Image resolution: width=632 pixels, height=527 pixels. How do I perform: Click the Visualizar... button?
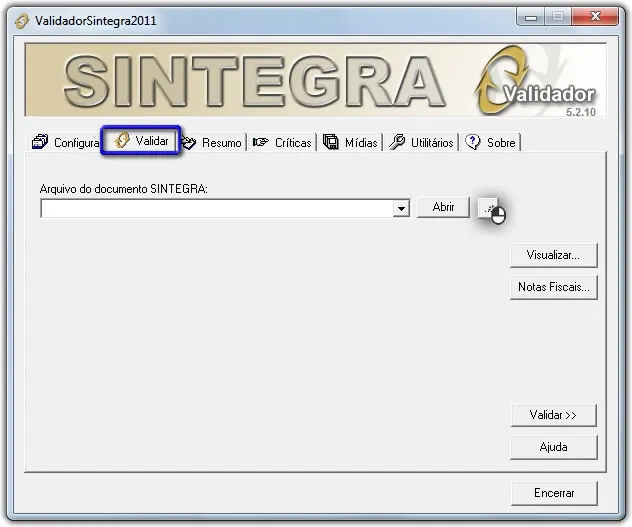(553, 255)
